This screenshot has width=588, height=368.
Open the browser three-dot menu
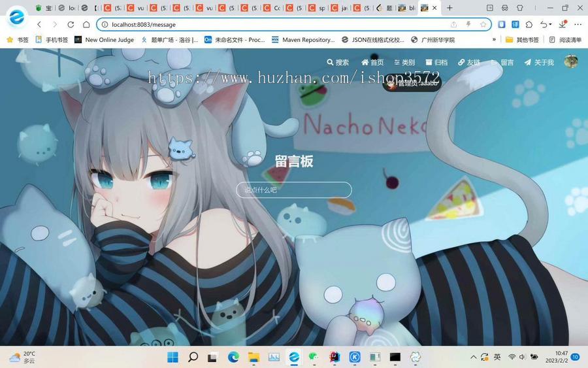(x=578, y=24)
